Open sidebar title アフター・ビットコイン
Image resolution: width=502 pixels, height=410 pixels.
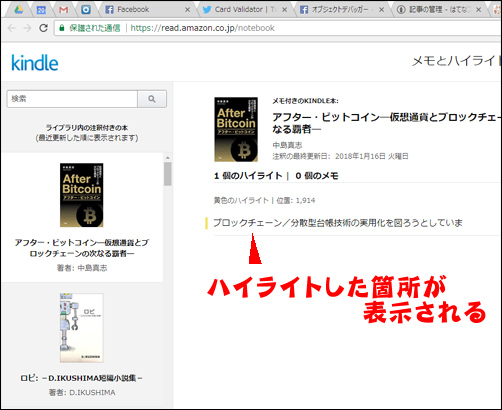click(x=82, y=248)
